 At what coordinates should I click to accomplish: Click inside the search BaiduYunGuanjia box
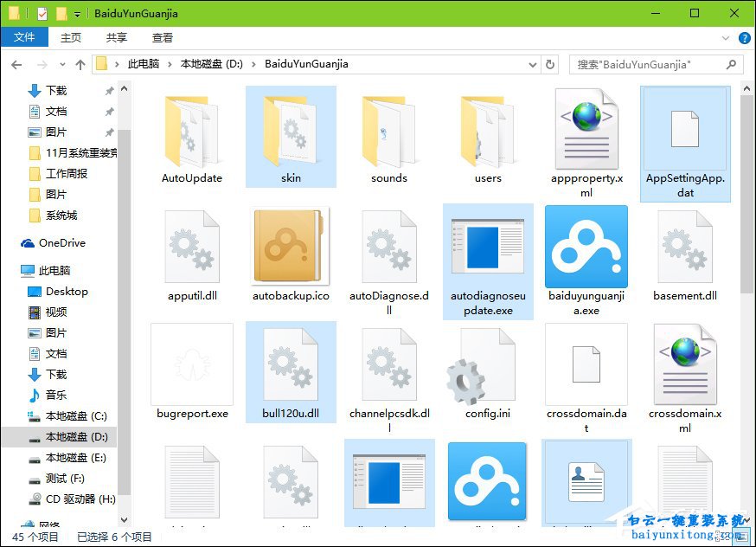(x=657, y=64)
